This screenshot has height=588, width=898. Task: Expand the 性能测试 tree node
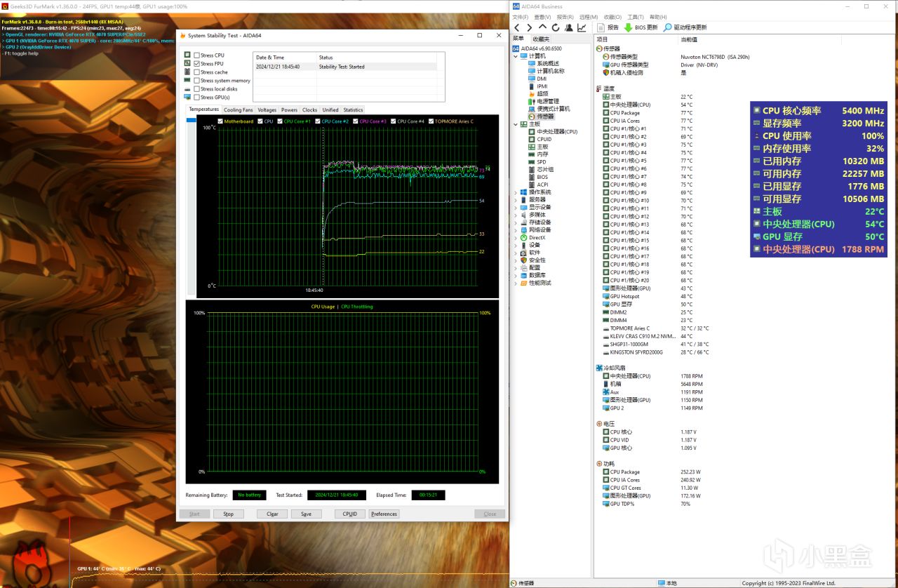coord(516,283)
